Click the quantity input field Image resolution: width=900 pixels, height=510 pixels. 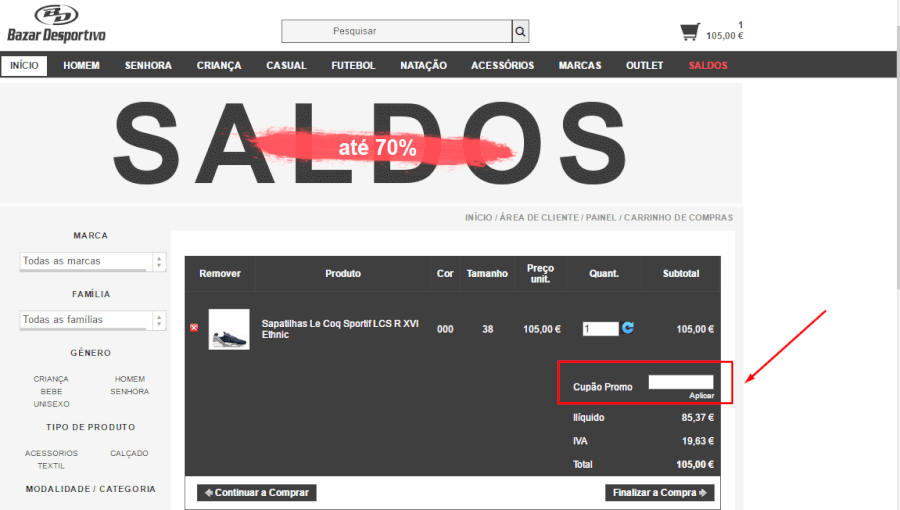(x=600, y=328)
